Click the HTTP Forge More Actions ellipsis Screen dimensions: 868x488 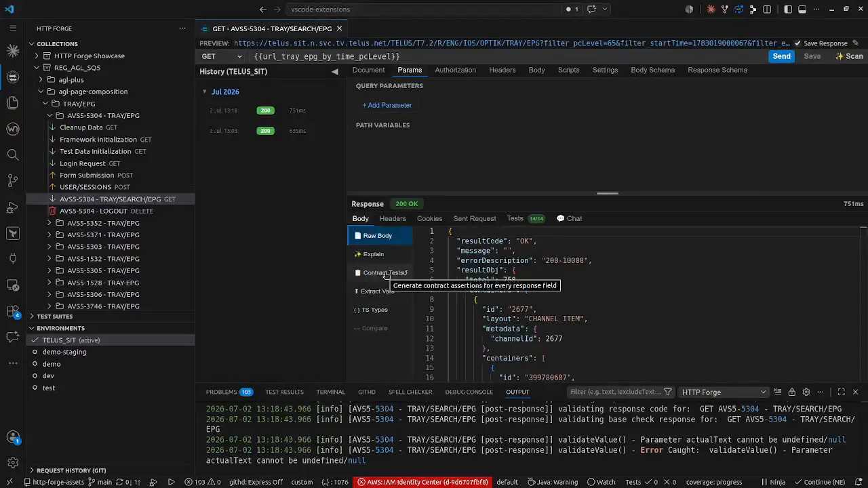tap(182, 28)
